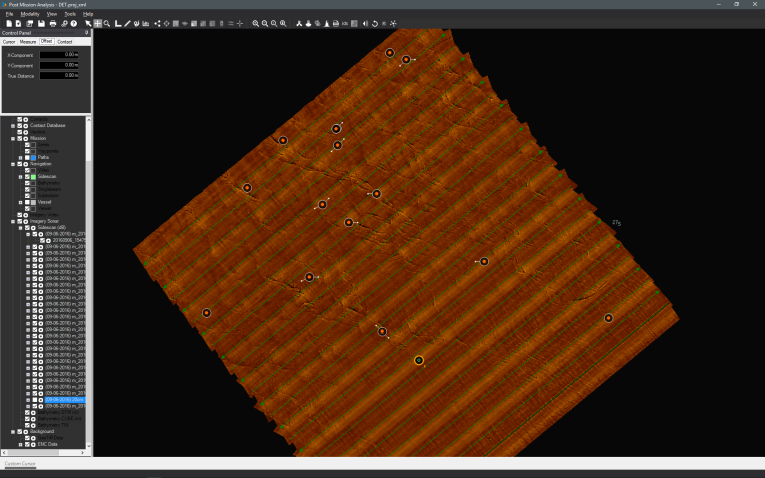Switch to the Cursor tab
Viewport: 765px width, 478px height.
9,42
